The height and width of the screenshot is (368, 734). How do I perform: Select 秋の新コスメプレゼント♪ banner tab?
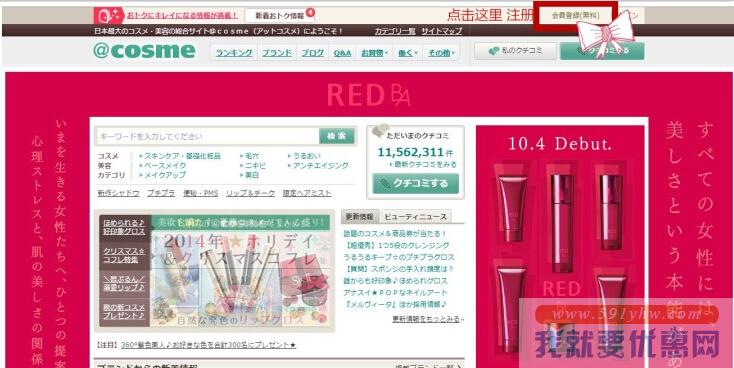[x=125, y=311]
